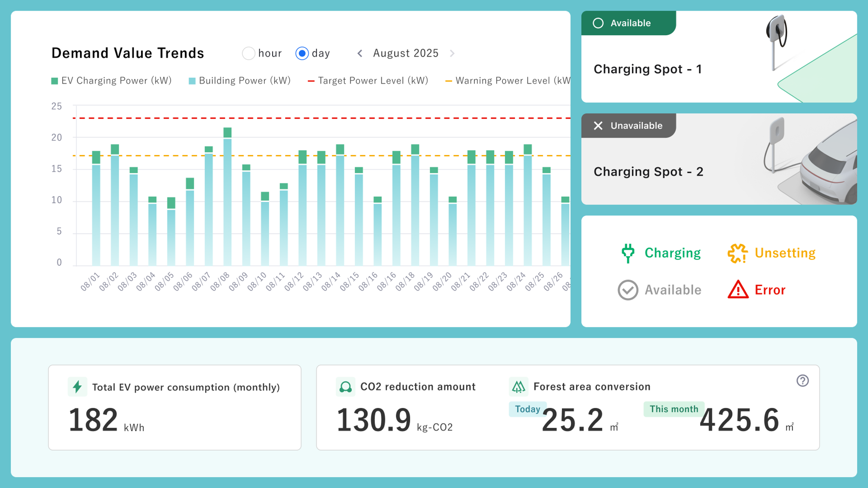The width and height of the screenshot is (868, 488).
Task: Click the Building Power legend color swatch
Action: coord(192,81)
